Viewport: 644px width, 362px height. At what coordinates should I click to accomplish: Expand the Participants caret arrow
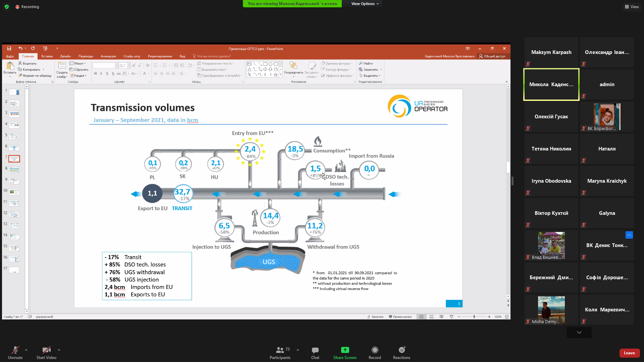[x=298, y=350]
